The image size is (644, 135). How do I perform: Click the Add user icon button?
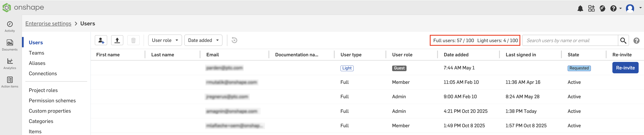pos(101,40)
